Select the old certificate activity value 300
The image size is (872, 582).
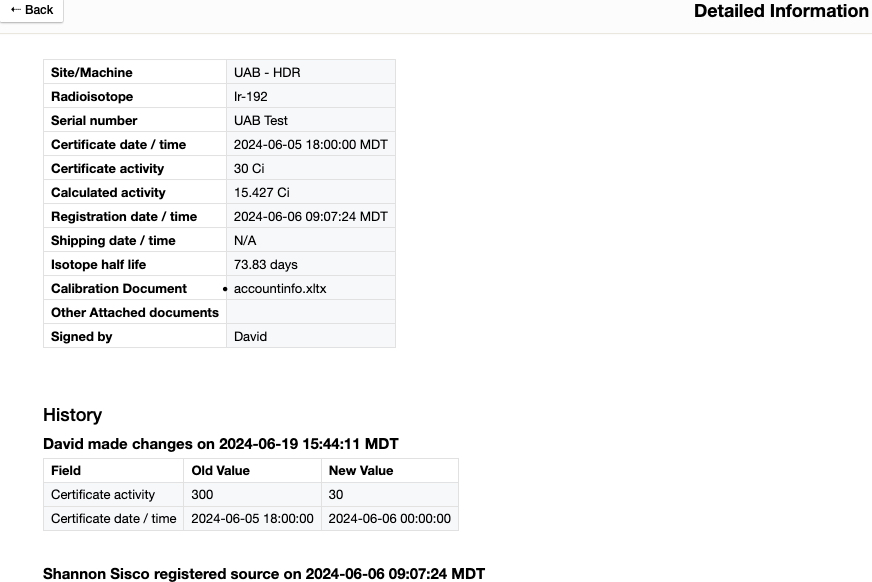tap(202, 495)
